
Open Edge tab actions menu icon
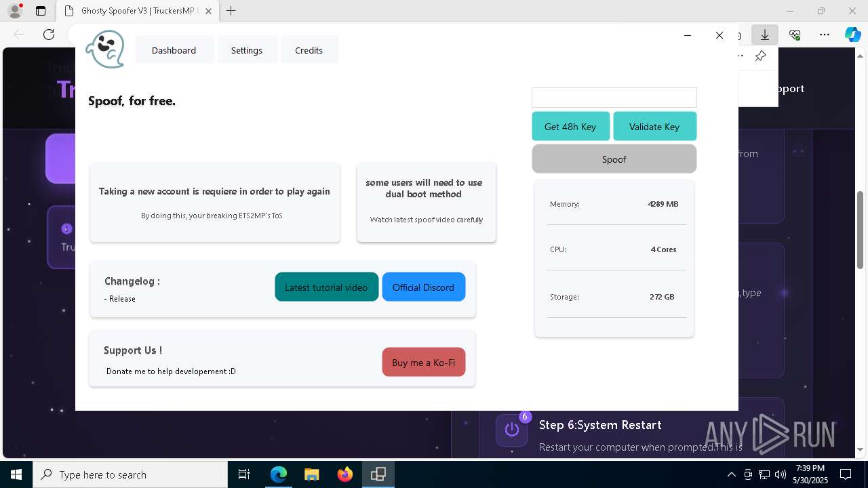41,11
